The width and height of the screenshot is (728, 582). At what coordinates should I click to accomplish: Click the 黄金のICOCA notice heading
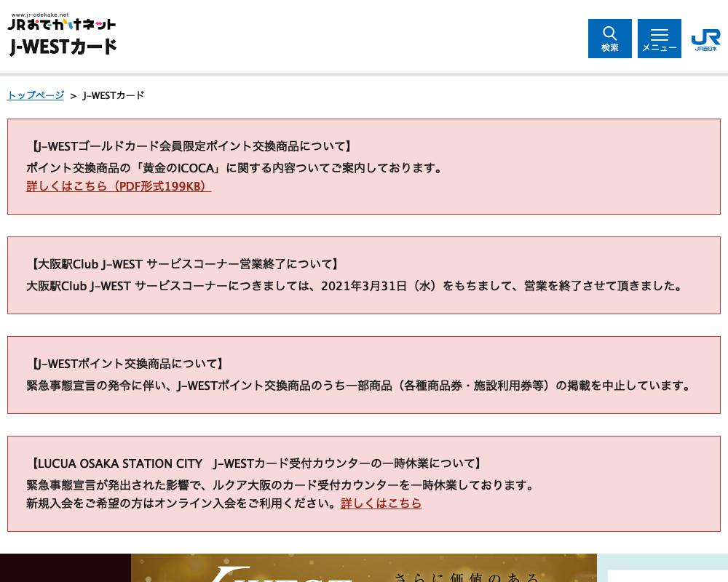190,145
